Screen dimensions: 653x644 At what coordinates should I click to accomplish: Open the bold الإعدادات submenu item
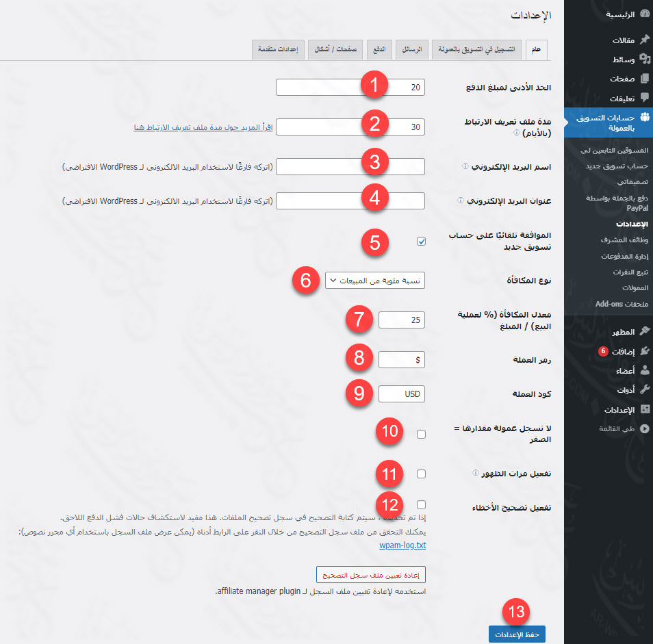point(632,224)
